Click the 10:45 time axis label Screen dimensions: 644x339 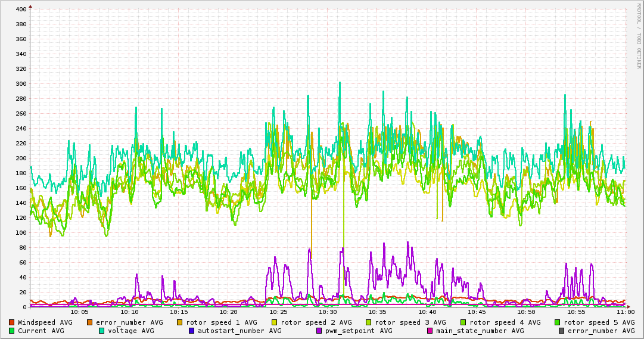[x=477, y=312]
